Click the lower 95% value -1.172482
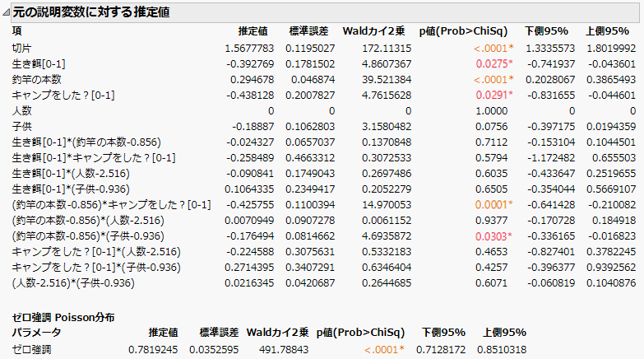644x359 pixels. click(551, 157)
